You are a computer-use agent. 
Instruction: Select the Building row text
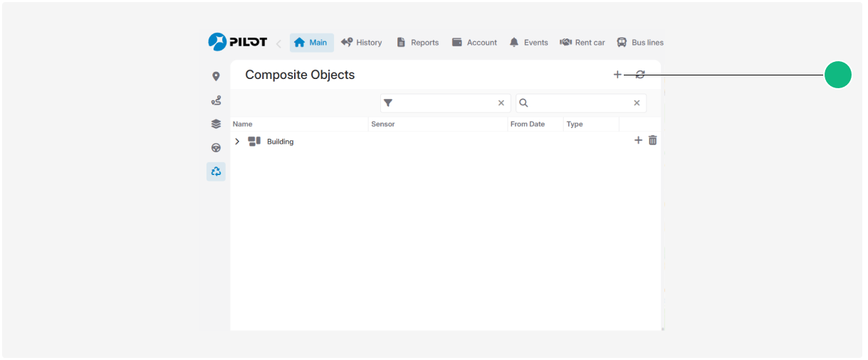tap(280, 142)
